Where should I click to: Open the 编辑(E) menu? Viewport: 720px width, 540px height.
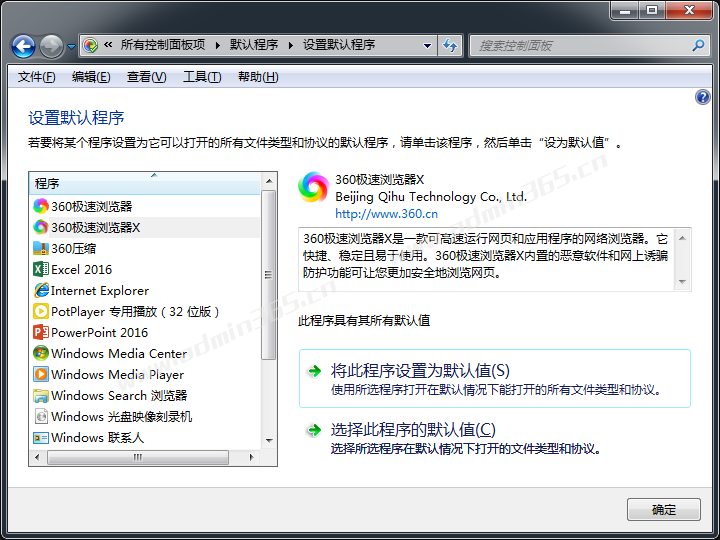tap(91, 77)
